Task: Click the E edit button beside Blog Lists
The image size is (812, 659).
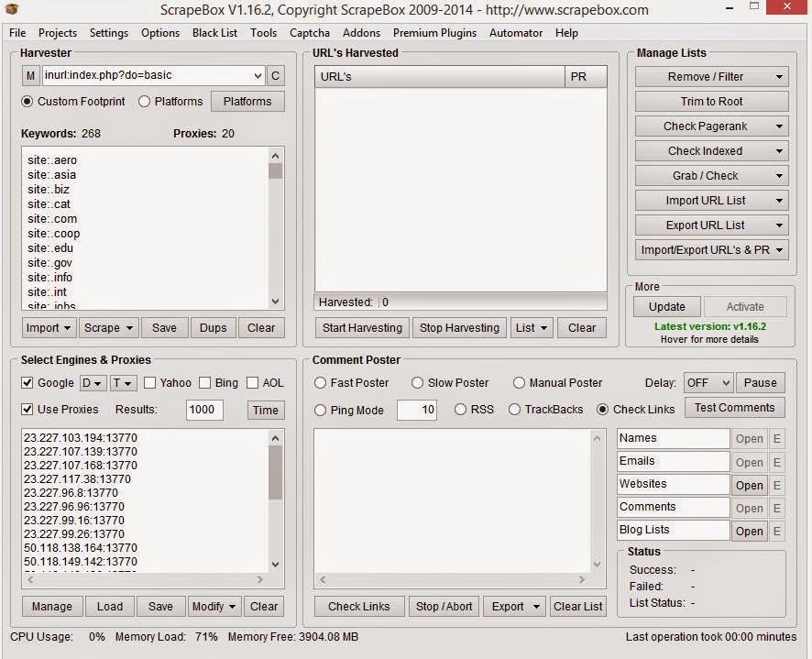Action: 776,530
